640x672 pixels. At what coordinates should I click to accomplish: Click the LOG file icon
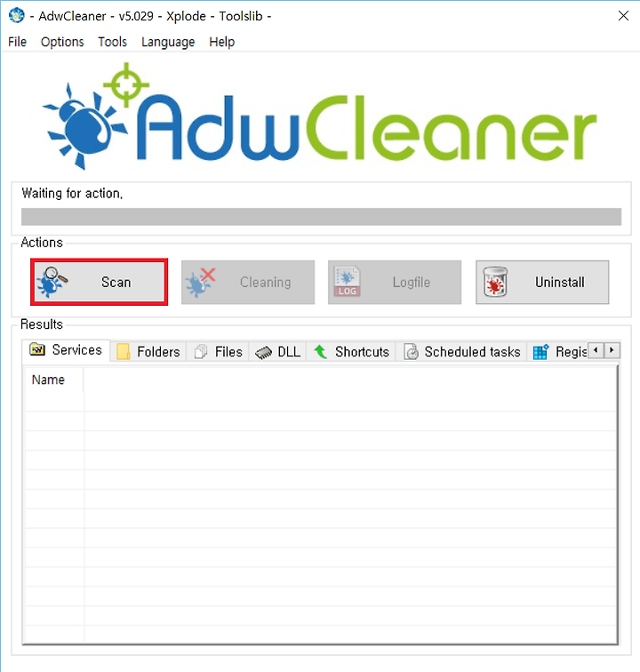click(x=347, y=282)
